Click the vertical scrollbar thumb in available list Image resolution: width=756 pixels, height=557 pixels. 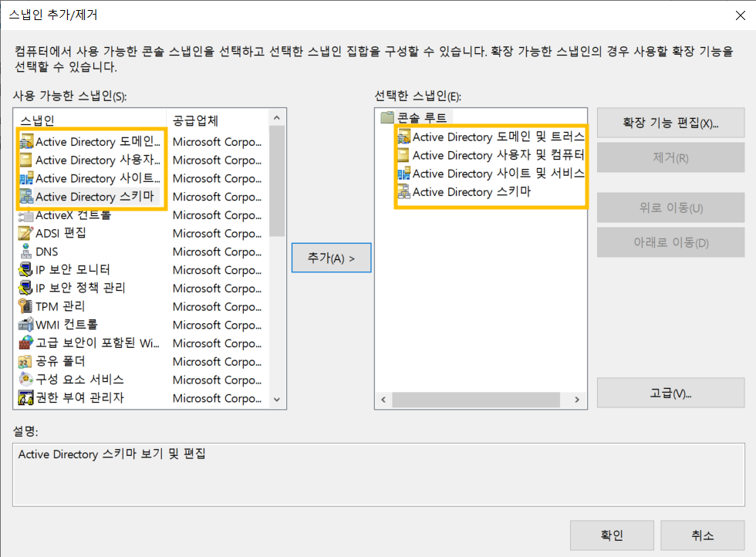tap(277, 181)
